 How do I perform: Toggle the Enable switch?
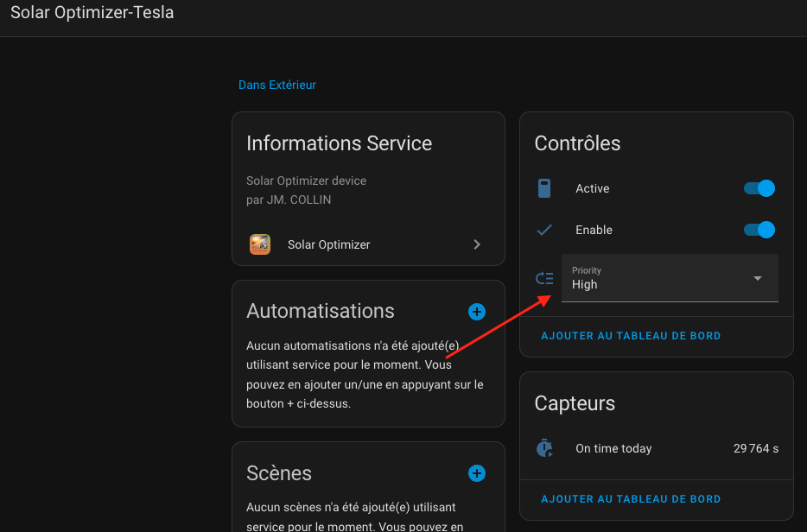[759, 230]
